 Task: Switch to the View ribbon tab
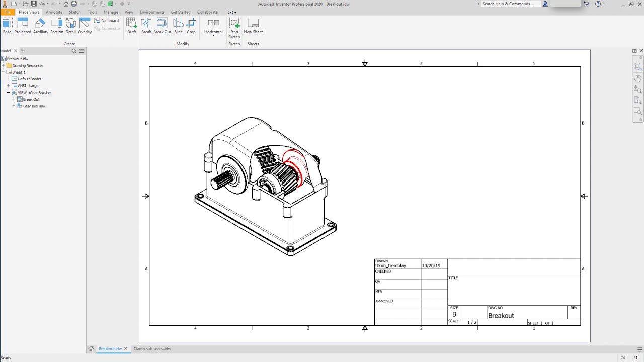[x=129, y=12]
